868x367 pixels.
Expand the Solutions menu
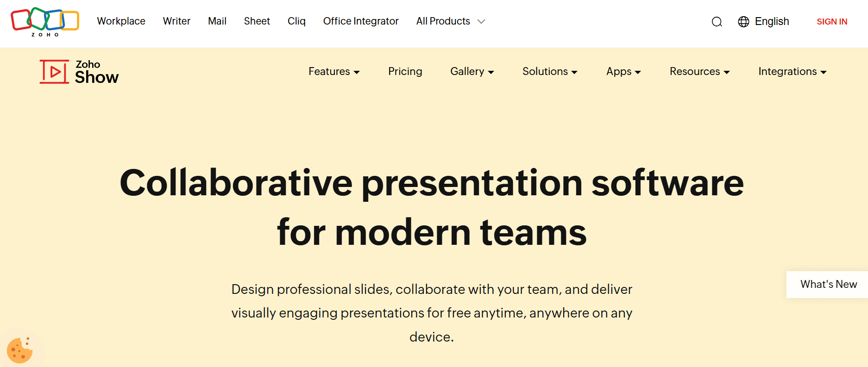550,71
